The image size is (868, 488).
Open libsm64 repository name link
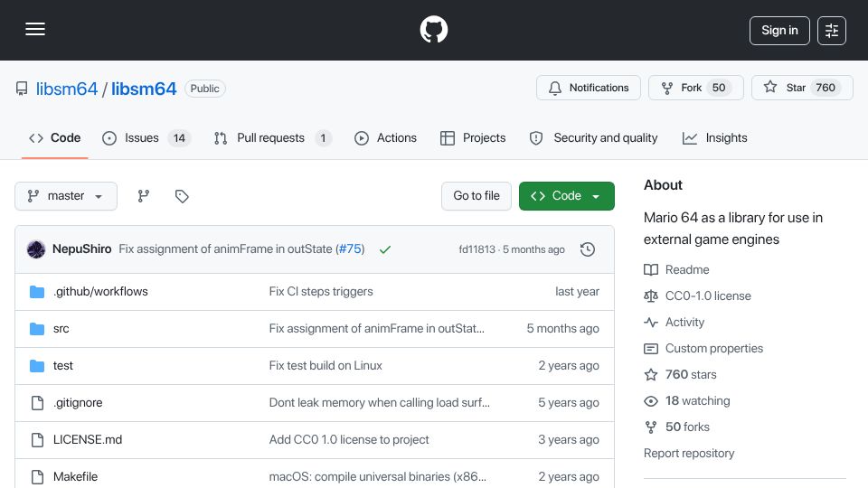point(144,89)
